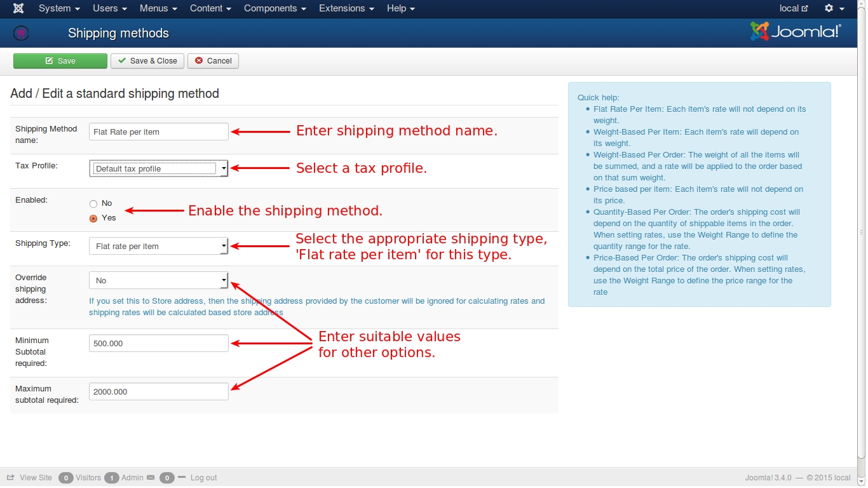Click the Shipping Method name field

coord(158,132)
